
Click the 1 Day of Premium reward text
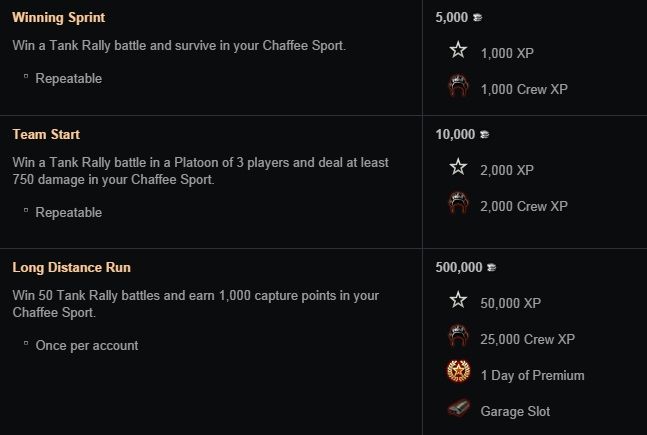click(532, 375)
